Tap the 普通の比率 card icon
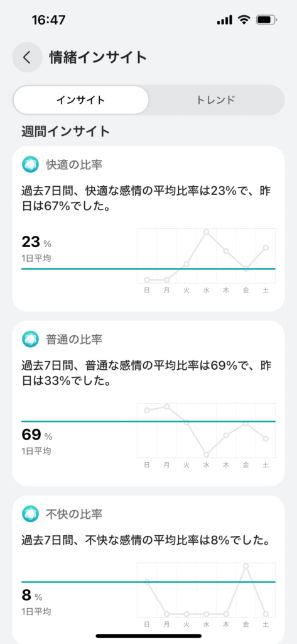297x644 pixels. coord(30,339)
